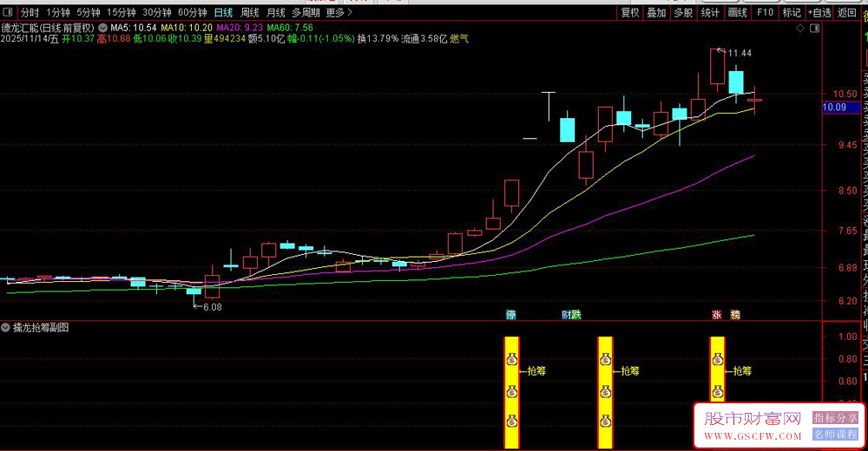This screenshot has height=451, width=868.
Task: Click the 1.00 sub-chart axis label
Action: (847, 337)
